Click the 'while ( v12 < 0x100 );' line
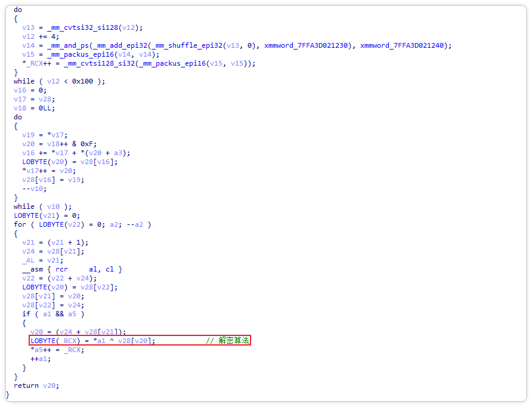This screenshot has height=407, width=532. point(59,81)
